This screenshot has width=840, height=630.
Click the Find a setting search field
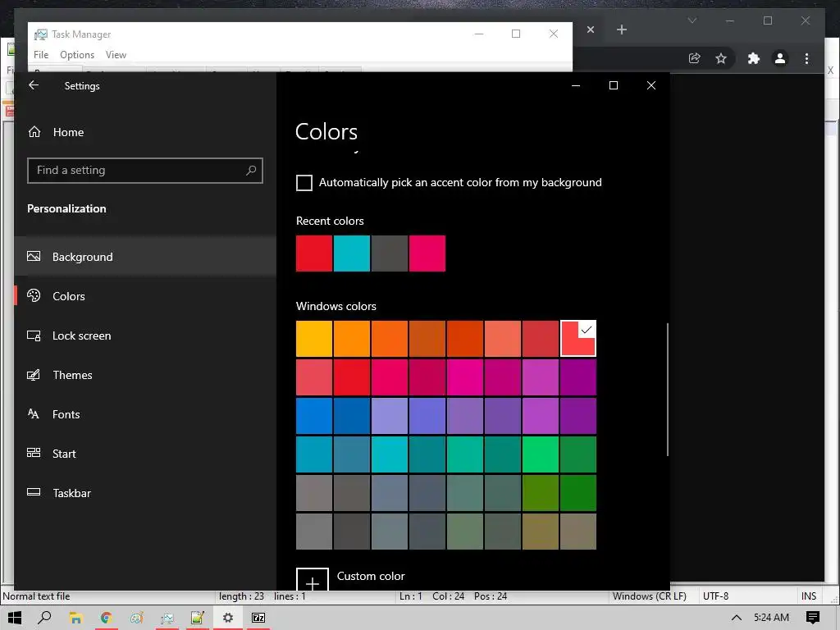[x=144, y=171]
